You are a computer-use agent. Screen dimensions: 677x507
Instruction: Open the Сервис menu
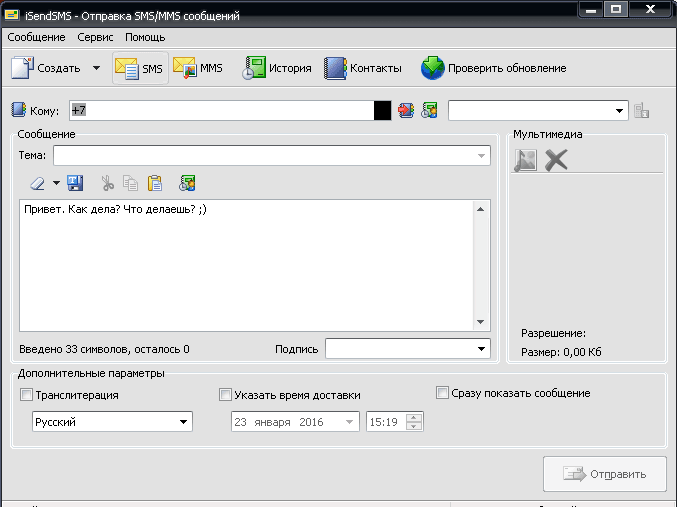click(x=95, y=38)
